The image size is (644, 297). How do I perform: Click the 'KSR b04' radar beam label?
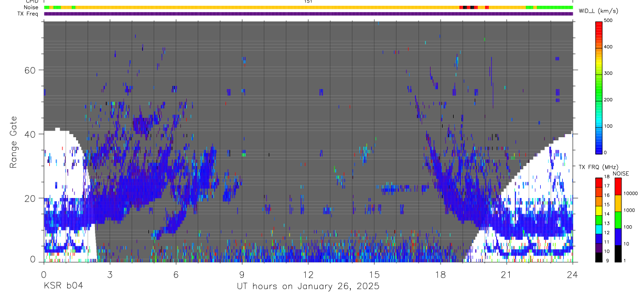[63, 286]
